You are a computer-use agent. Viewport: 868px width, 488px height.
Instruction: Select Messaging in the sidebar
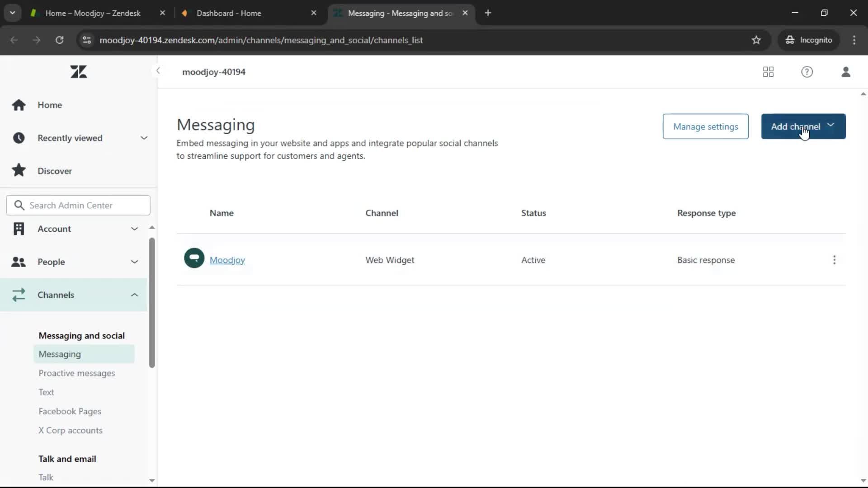pos(84,354)
